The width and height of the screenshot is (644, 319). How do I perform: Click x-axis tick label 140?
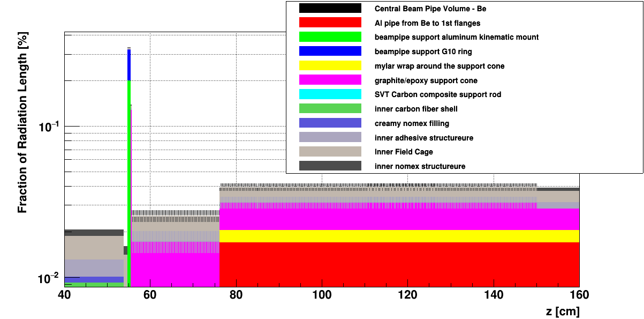pyautogui.click(x=494, y=295)
